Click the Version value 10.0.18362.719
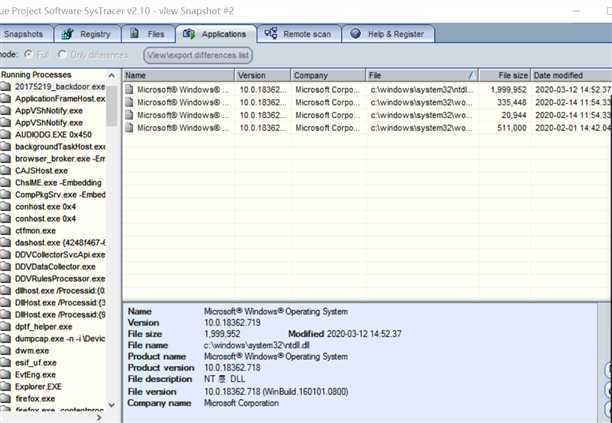Image resolution: width=612 pixels, height=423 pixels. pos(232,323)
